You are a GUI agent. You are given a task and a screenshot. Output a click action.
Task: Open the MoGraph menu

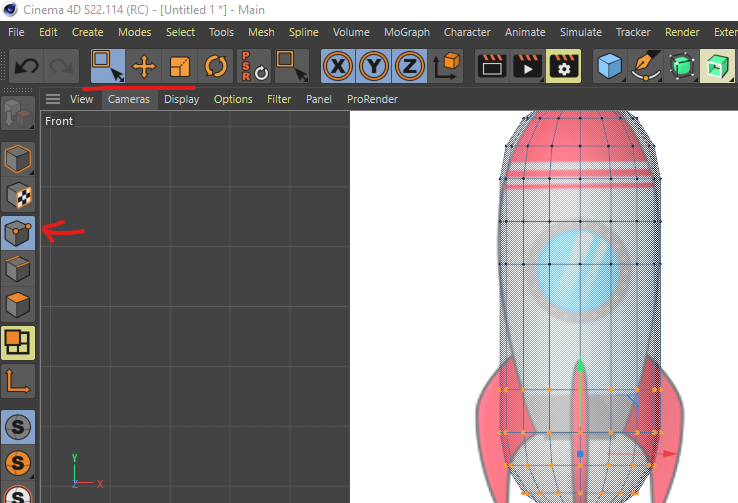[407, 32]
